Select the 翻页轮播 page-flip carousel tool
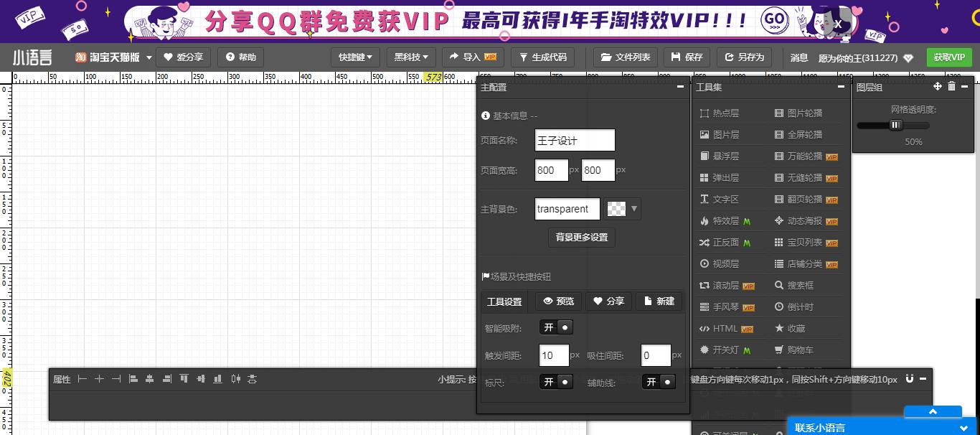 tap(806, 199)
